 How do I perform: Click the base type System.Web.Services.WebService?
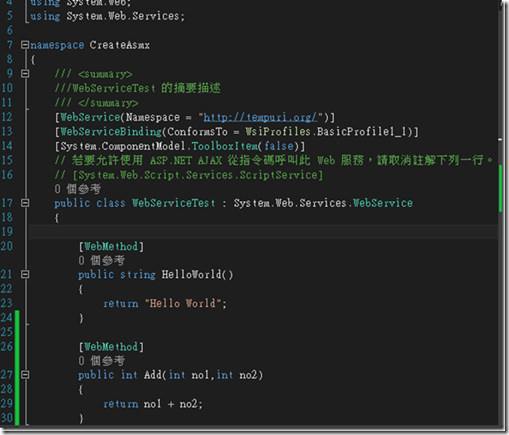[323, 203]
